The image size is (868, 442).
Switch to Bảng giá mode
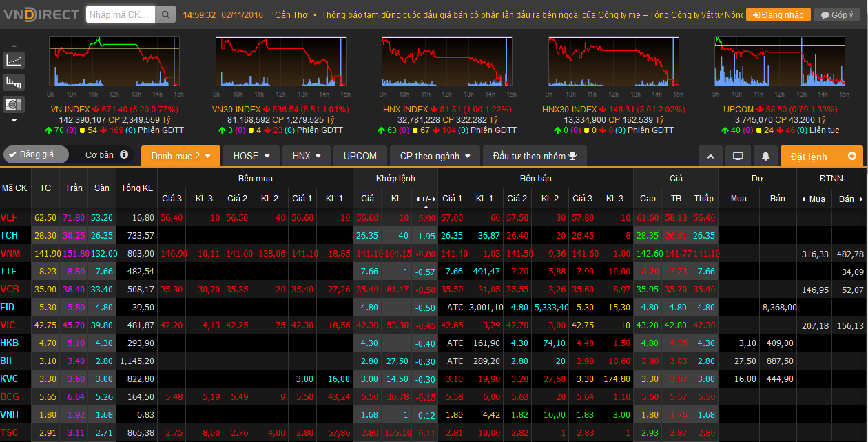[37, 155]
